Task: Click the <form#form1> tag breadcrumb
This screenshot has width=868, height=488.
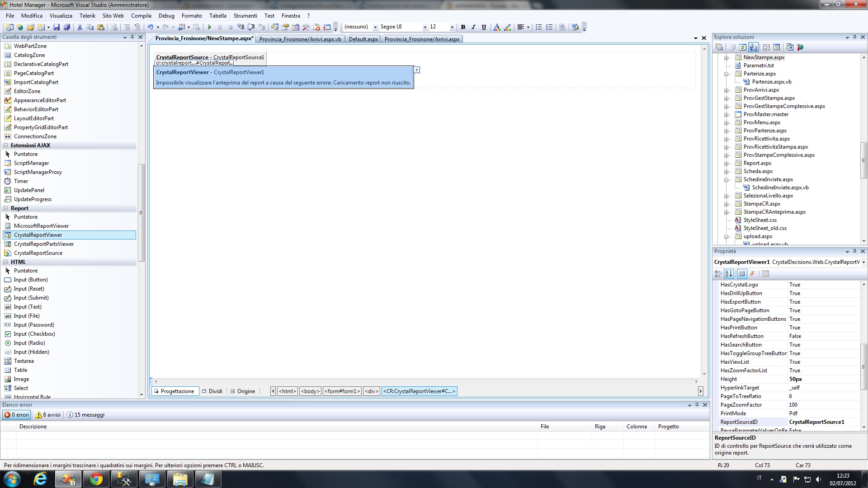Action: tap(342, 391)
